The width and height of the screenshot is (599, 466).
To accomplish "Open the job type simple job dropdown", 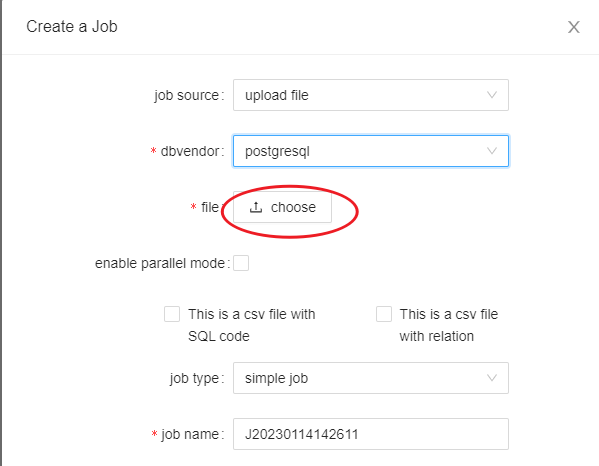I will [x=371, y=378].
